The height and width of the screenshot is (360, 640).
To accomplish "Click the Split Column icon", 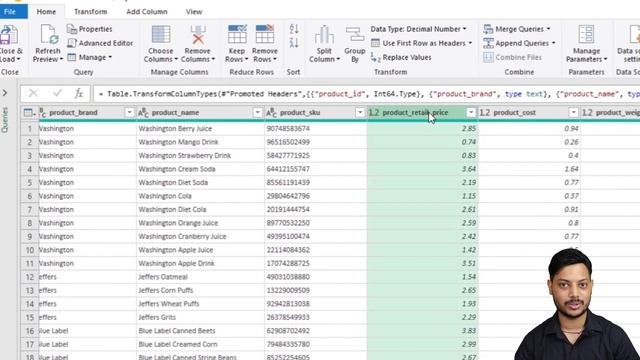I will pyautogui.click(x=324, y=34).
